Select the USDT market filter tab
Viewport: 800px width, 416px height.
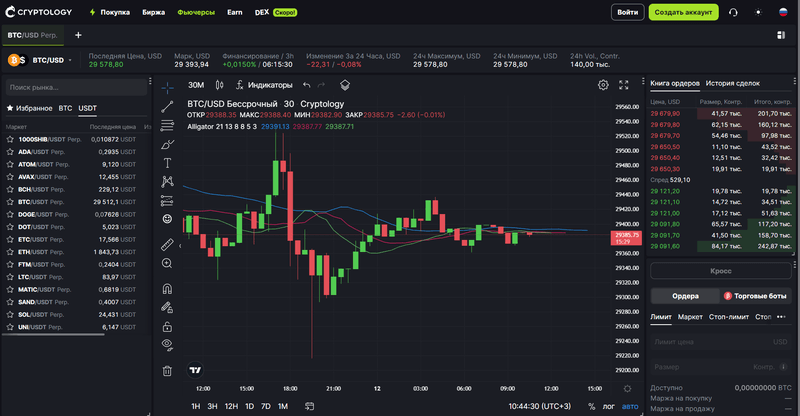click(x=87, y=108)
